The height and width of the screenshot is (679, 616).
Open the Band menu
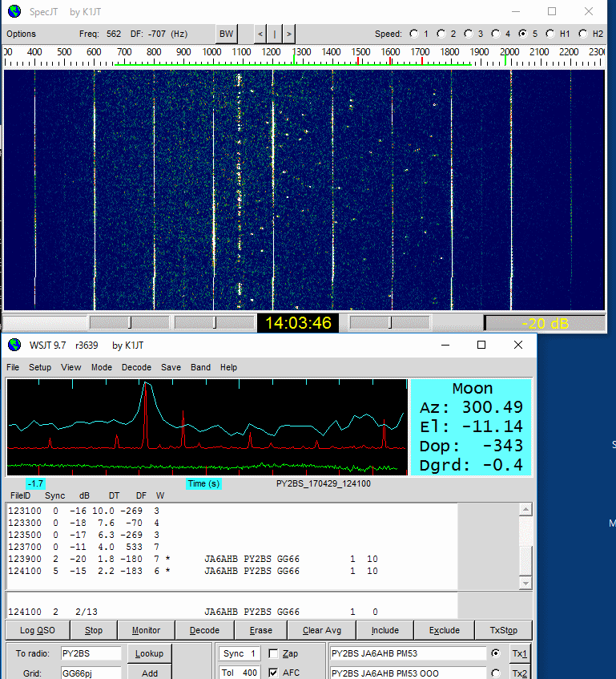(200, 367)
